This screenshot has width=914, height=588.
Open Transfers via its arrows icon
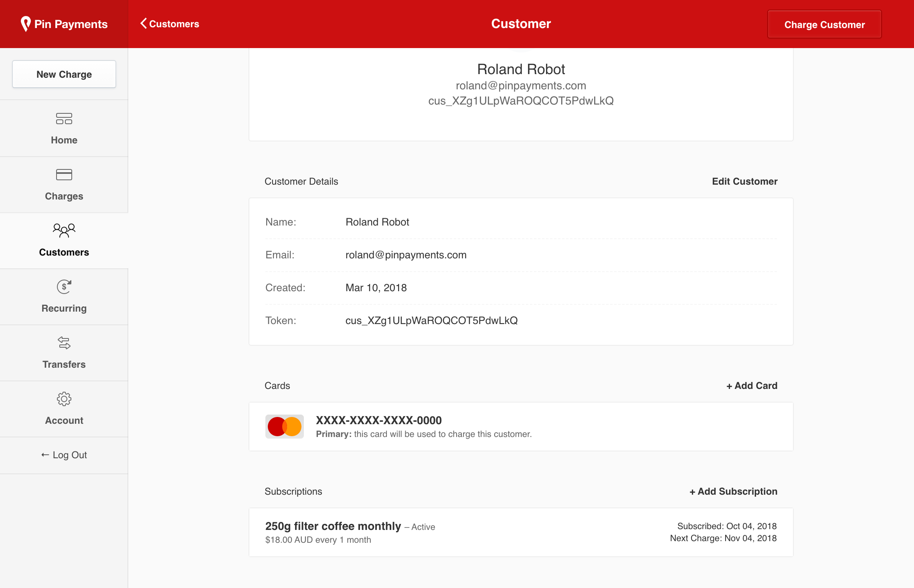tap(64, 343)
